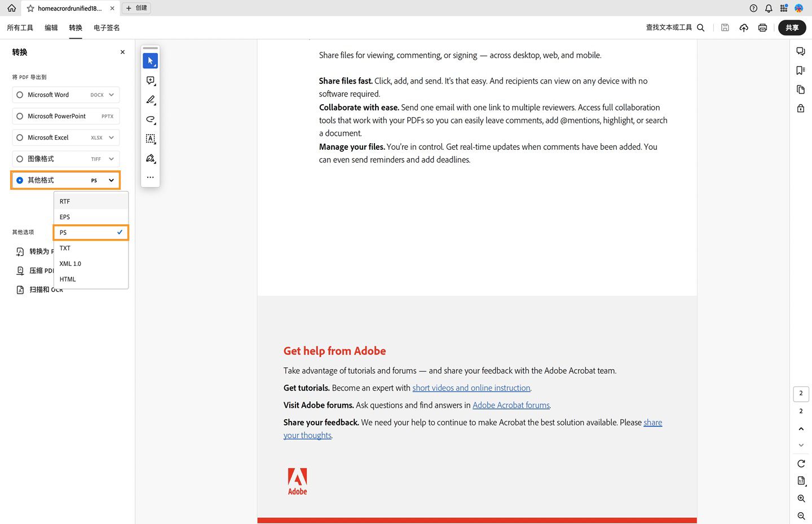Viewport: 812px width, 524px height.
Task: Choose EPS from the format list
Action: pyautogui.click(x=91, y=217)
